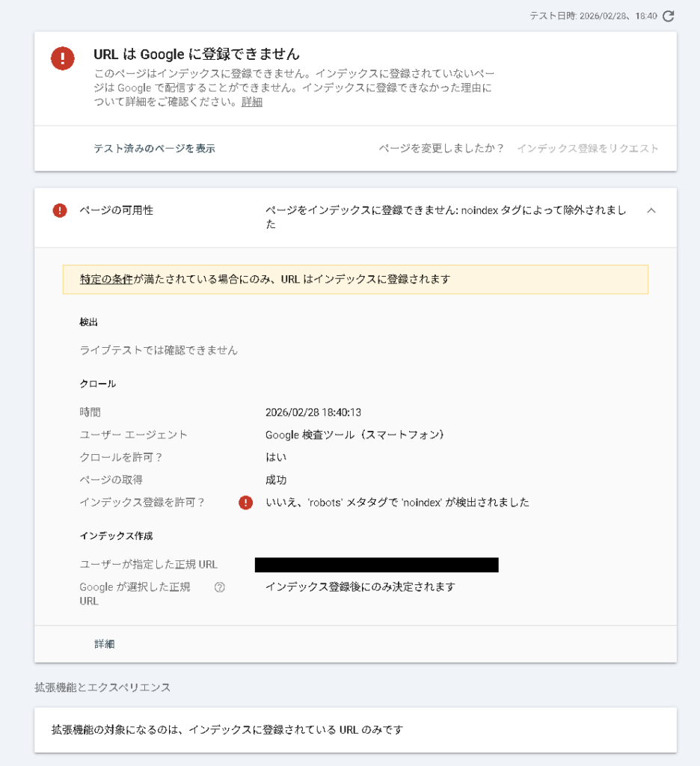Click the ページの可用性 header label
Image resolution: width=700 pixels, height=766 pixels.
[x=116, y=210]
